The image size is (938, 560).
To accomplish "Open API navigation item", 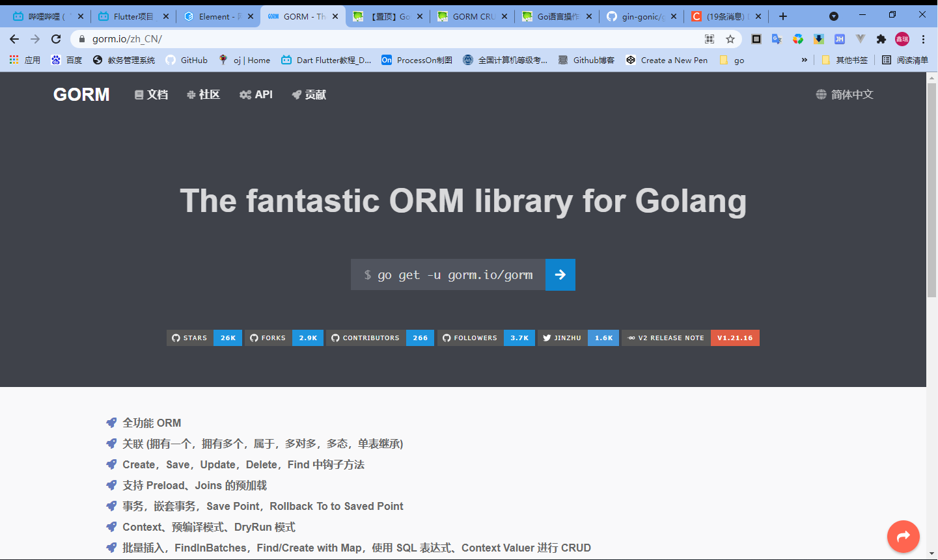I will coord(256,94).
